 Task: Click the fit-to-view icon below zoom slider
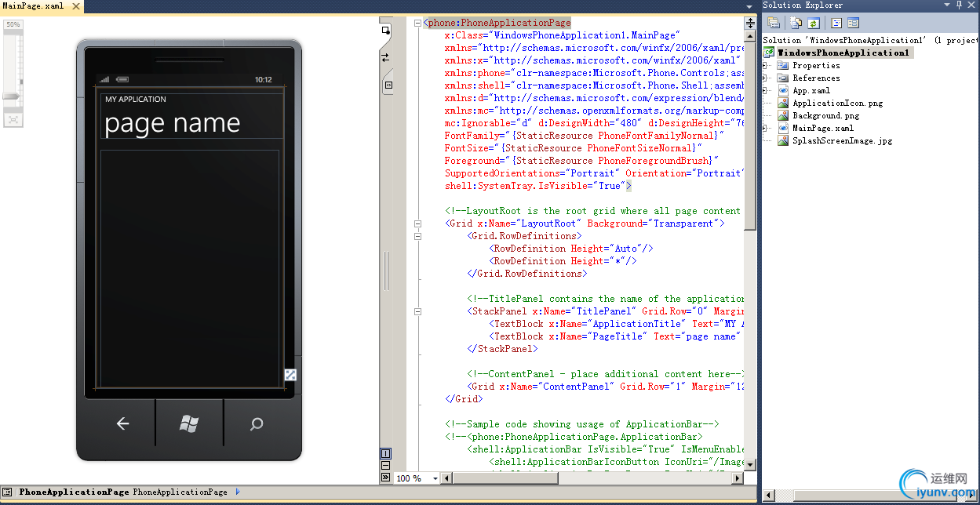pyautogui.click(x=13, y=119)
